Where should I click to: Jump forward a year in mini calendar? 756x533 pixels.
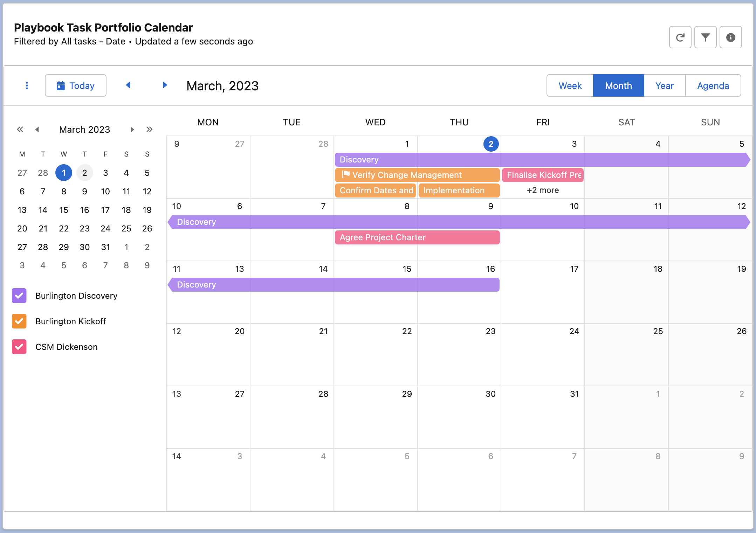[x=150, y=129]
